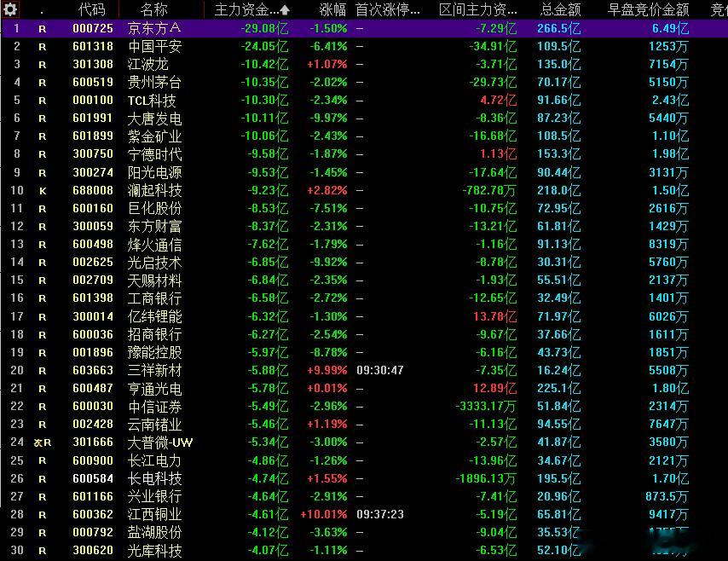Click the sort arrow beside 主力资金
Screen dimensions: 728x561
click(285, 9)
